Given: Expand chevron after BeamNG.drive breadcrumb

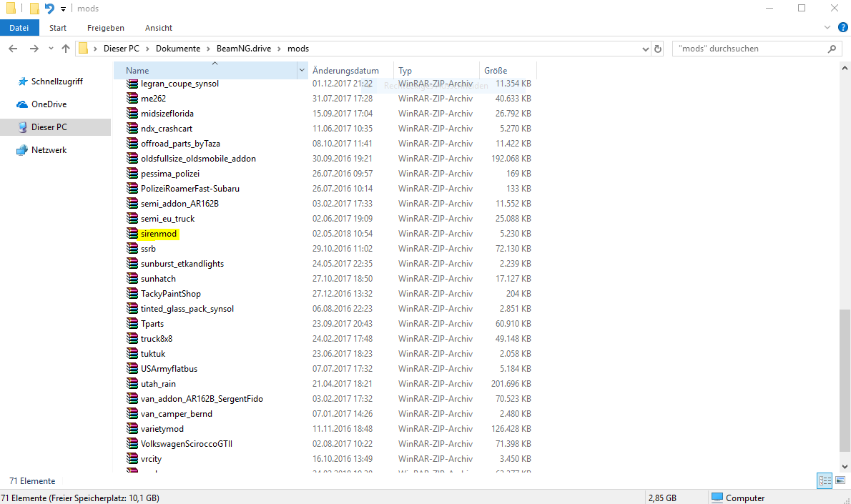Looking at the screenshot, I should click(279, 49).
